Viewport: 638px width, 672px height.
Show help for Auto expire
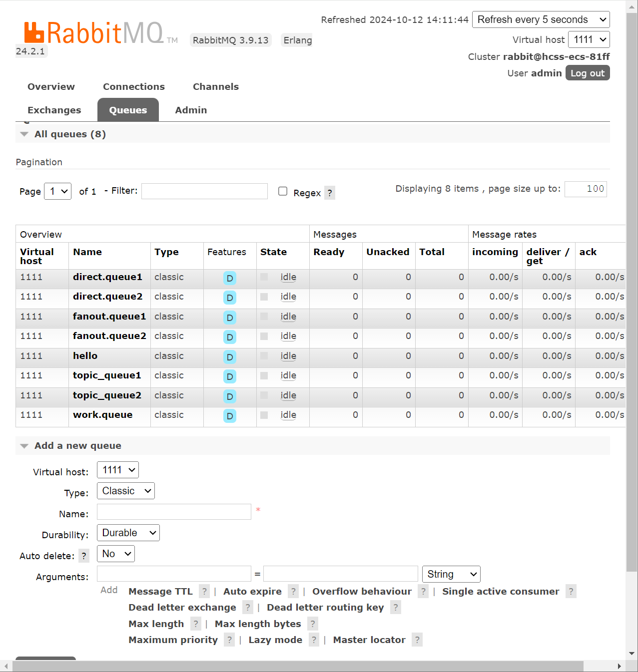click(294, 592)
